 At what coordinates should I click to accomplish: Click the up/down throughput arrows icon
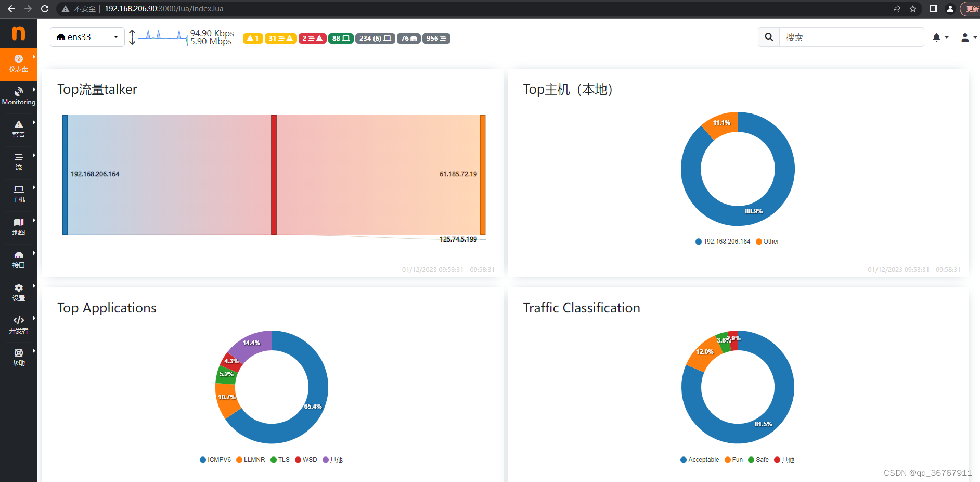point(132,37)
